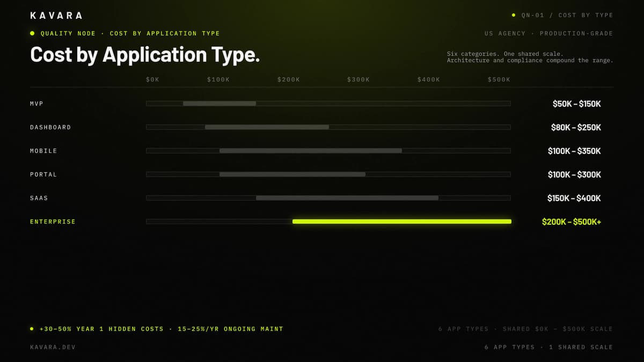The width and height of the screenshot is (644, 362).
Task: Click the $0K axis label
Action: [153, 79]
